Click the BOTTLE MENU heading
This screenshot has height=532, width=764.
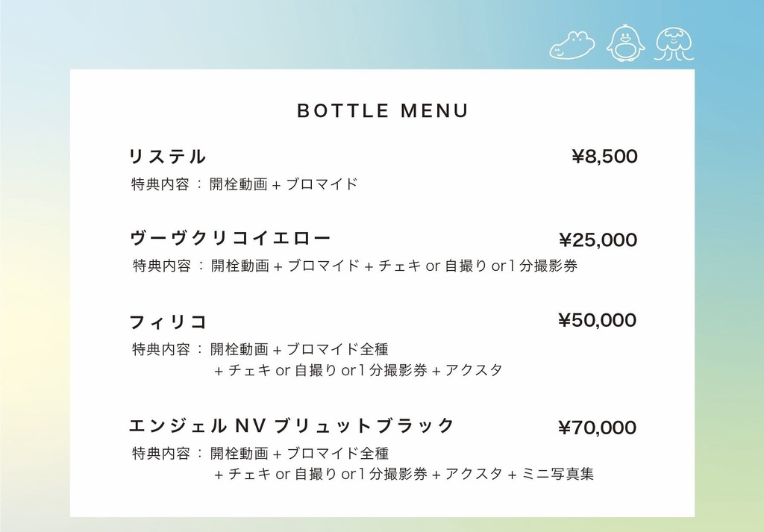click(x=382, y=111)
